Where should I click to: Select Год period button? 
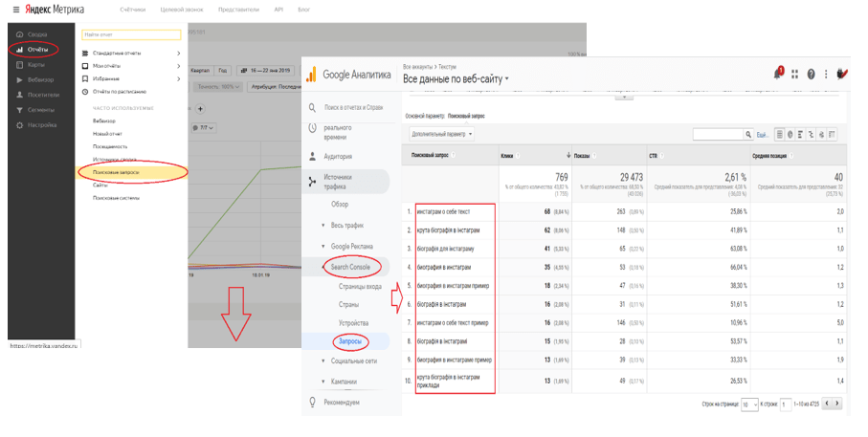223,70
